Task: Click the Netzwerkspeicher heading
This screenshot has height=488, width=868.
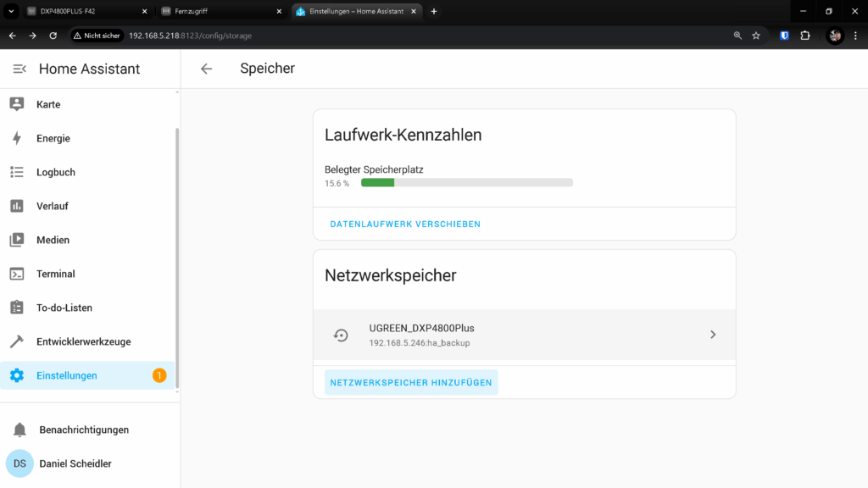Action: pyautogui.click(x=390, y=275)
